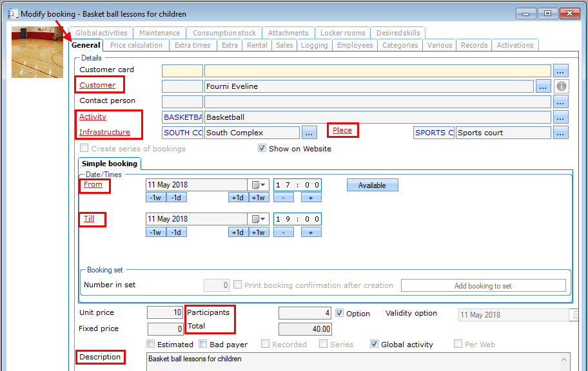Focus the Participants count field

click(x=305, y=313)
